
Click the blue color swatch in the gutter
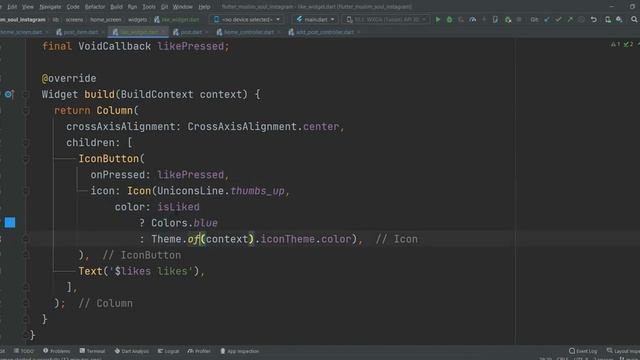(10, 222)
